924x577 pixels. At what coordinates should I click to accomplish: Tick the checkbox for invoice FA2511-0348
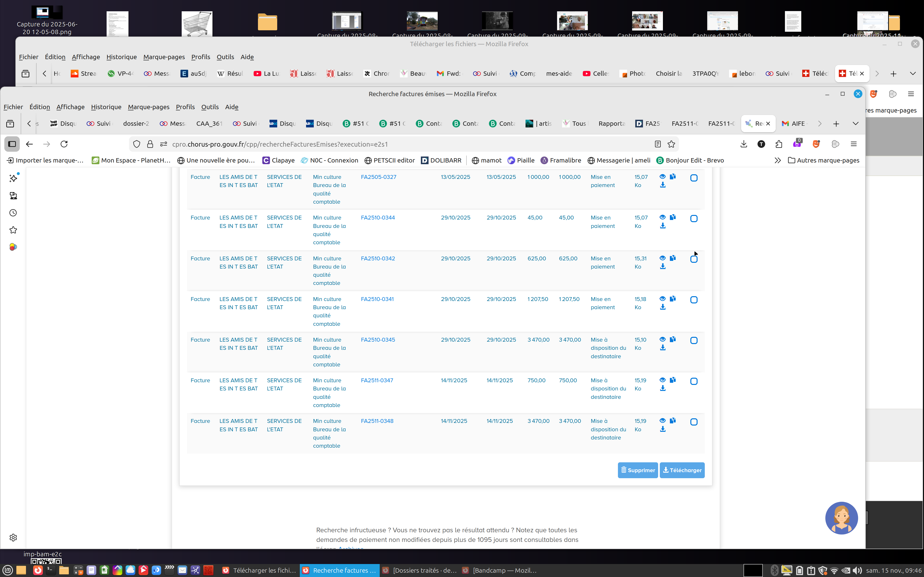coord(694,422)
